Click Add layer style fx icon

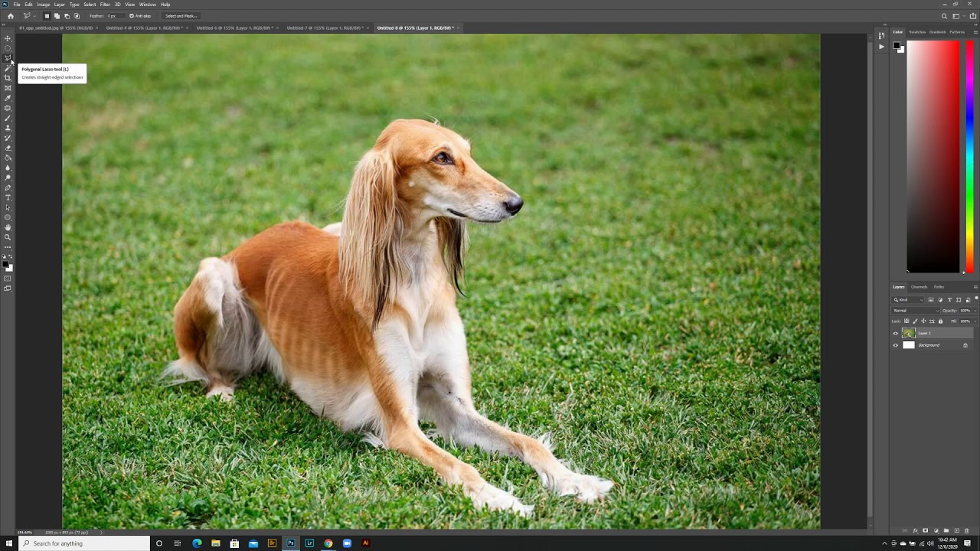915,530
